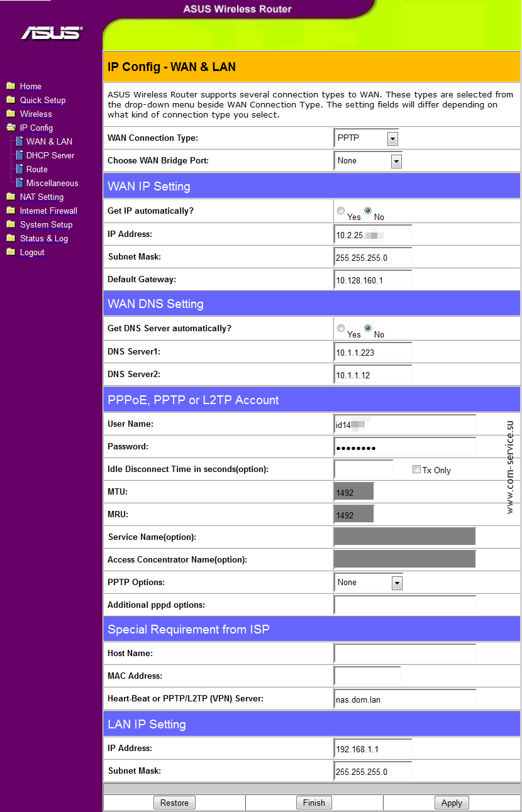522x812 pixels.
Task: Open the Miscellaneous submenu entry
Action: [52, 184]
